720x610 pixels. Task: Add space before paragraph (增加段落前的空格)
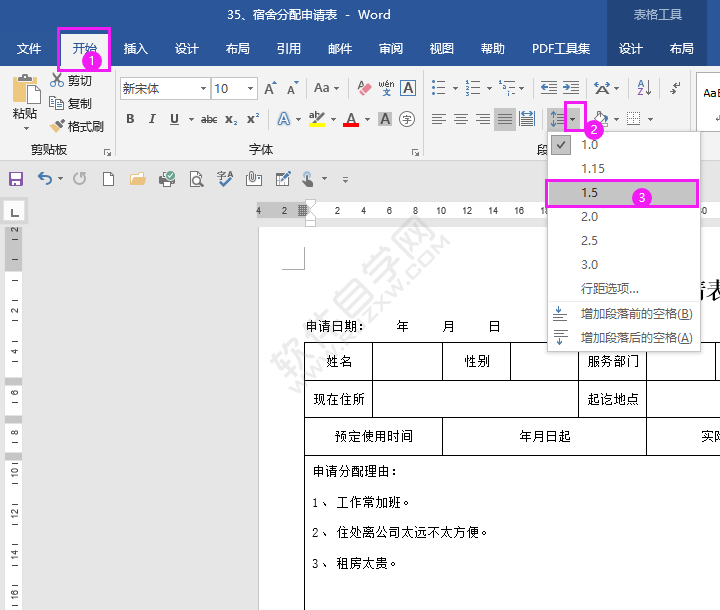[x=624, y=314]
